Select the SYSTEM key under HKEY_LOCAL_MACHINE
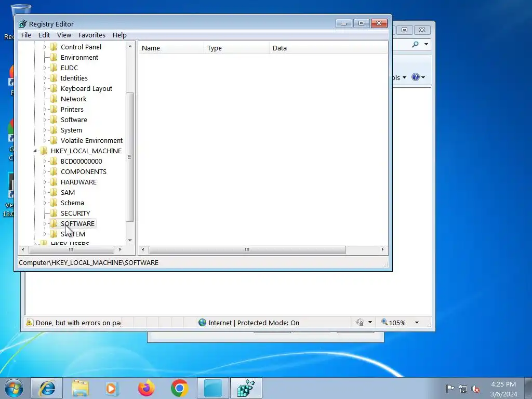Viewport: 532px width, 399px height. coord(73,234)
